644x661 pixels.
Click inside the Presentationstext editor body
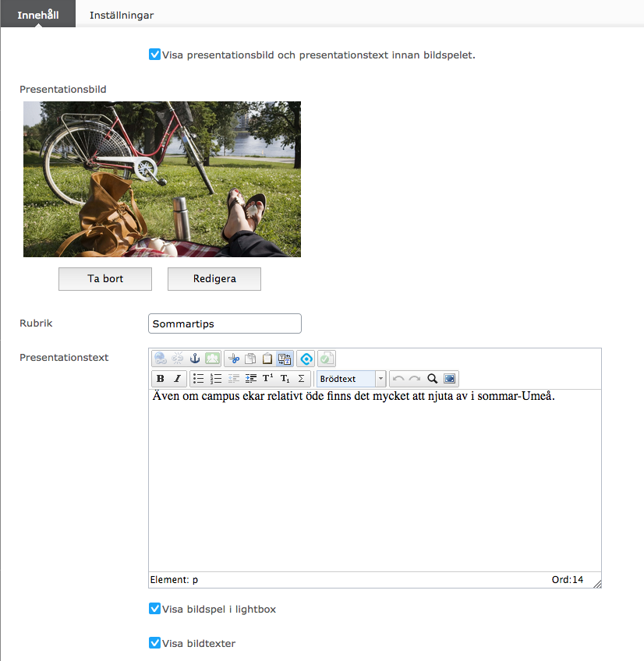[x=375, y=481]
